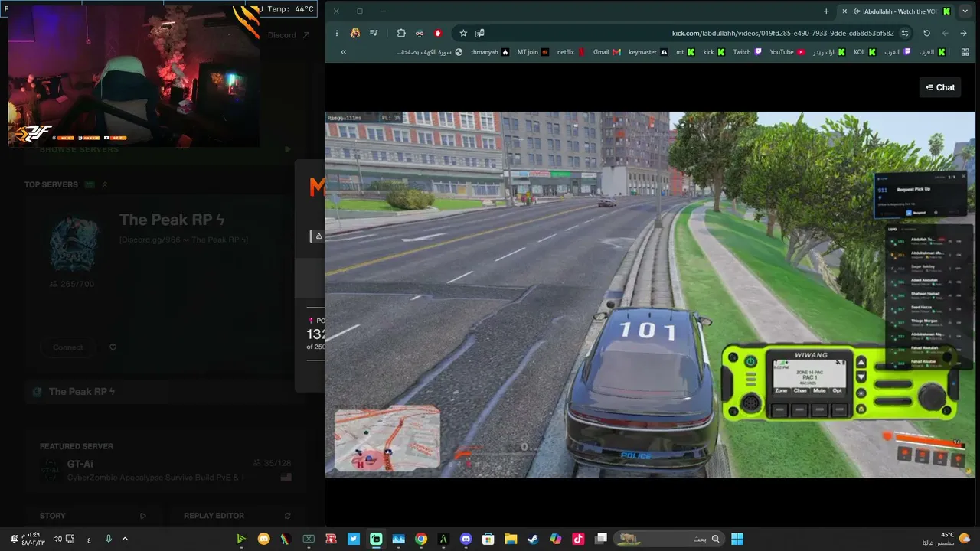Switch to Google Chrome on taskbar
Viewport: 980px width, 551px height.
point(421,539)
